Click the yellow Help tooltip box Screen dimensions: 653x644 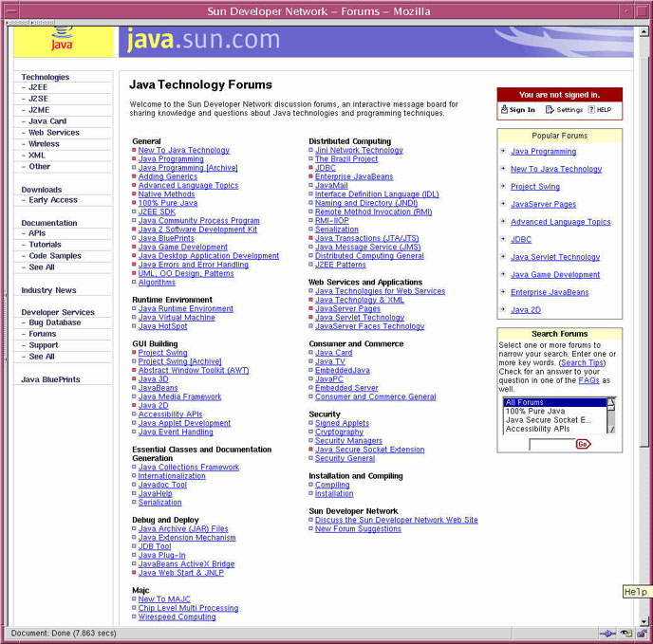(636, 592)
